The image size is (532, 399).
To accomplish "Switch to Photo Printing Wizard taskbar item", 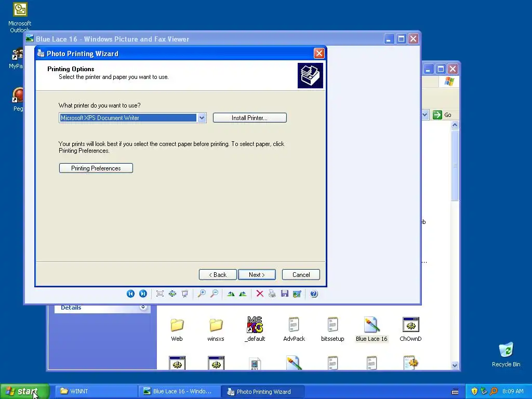I will (262, 392).
